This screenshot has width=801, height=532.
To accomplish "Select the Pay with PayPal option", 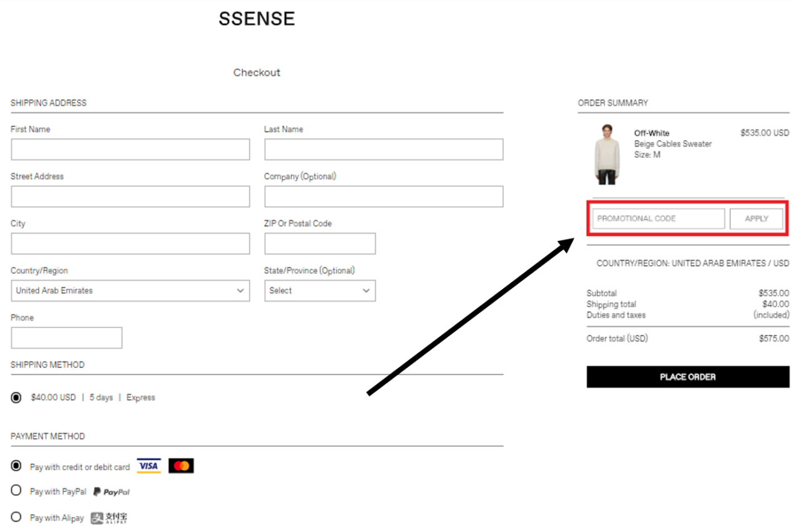I will [16, 491].
